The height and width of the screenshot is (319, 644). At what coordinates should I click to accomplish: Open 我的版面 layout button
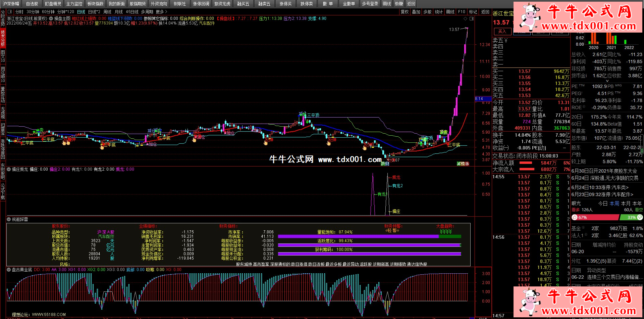pyautogui.click(x=117, y=4)
